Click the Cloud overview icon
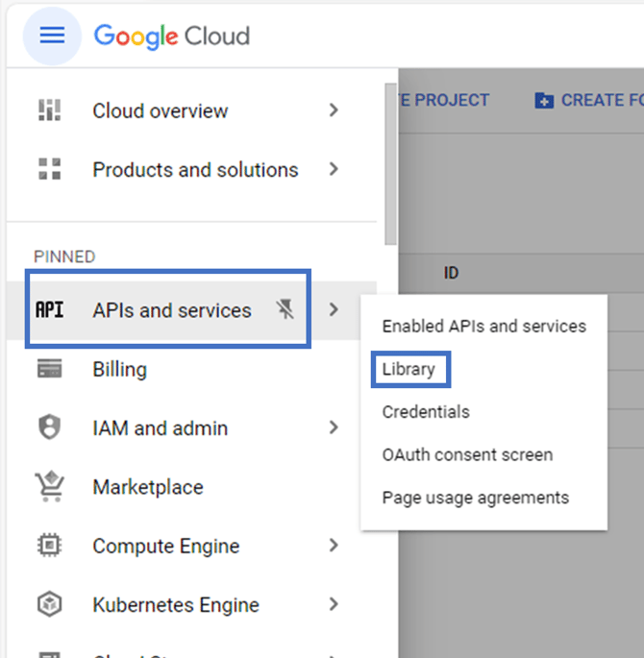This screenshot has width=644, height=658. coord(49,110)
